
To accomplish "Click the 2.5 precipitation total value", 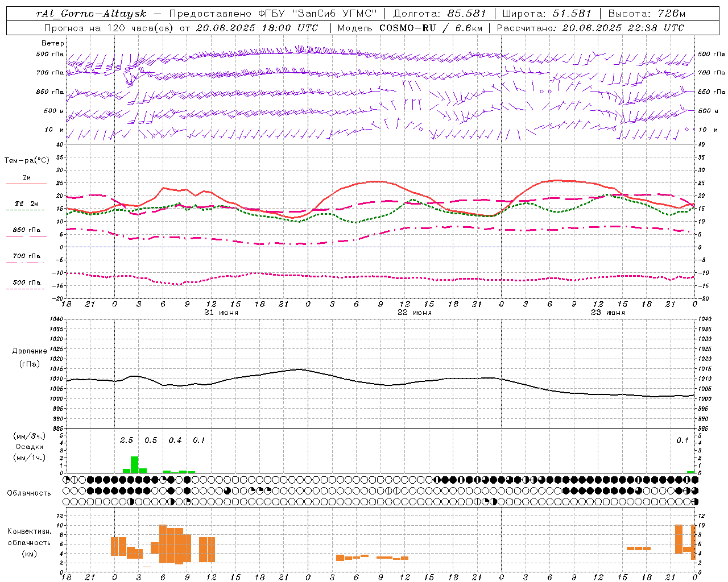I will 126,440.
